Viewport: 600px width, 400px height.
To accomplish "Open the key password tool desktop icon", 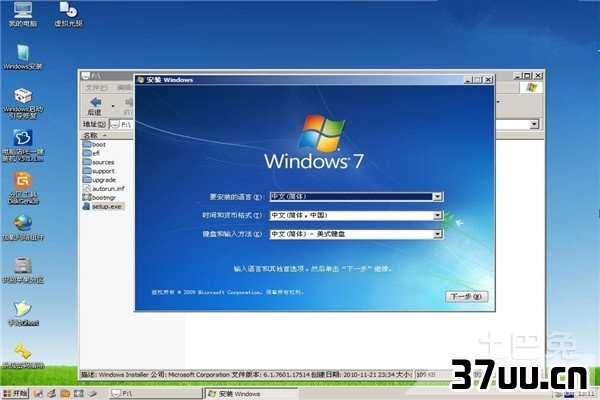I will pos(23,356).
